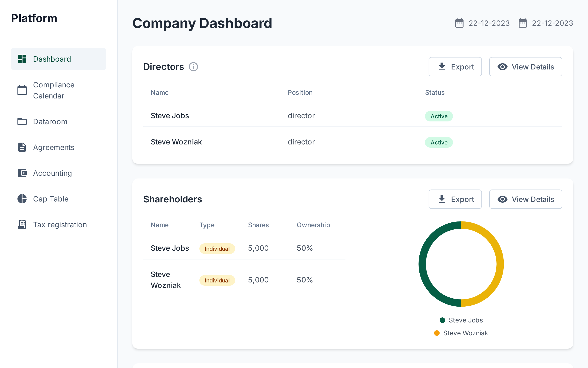Click the Steve Jobs chart legend label
Screen dimensions: 588x368
(x=466, y=320)
